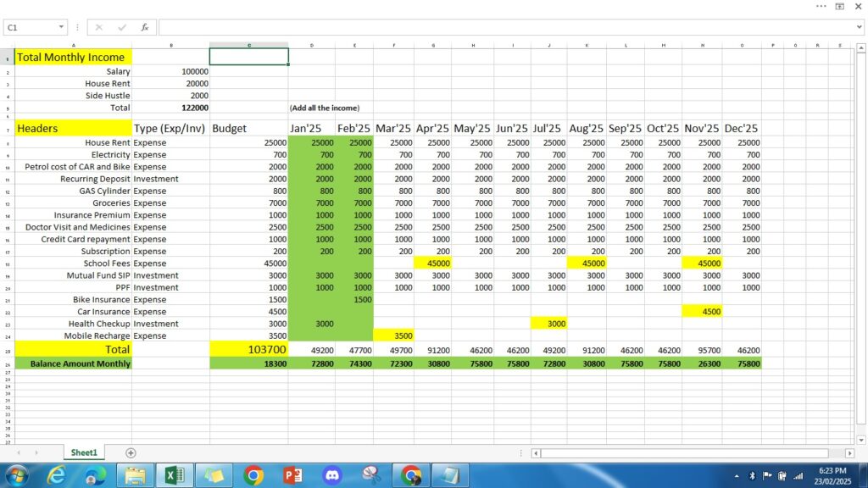868x488 pixels.
Task: Click the Windows Start button
Action: click(x=17, y=475)
